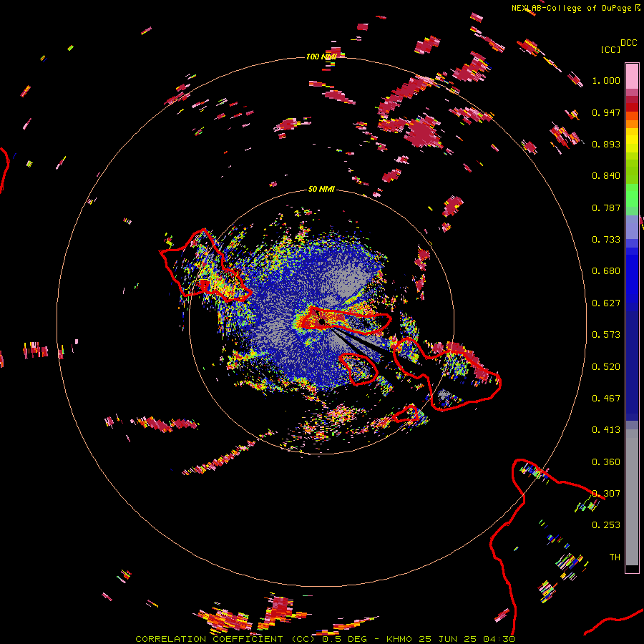Click the 0.840 value on the color scale
This screenshot has height=644, width=644.
pyautogui.click(x=606, y=176)
